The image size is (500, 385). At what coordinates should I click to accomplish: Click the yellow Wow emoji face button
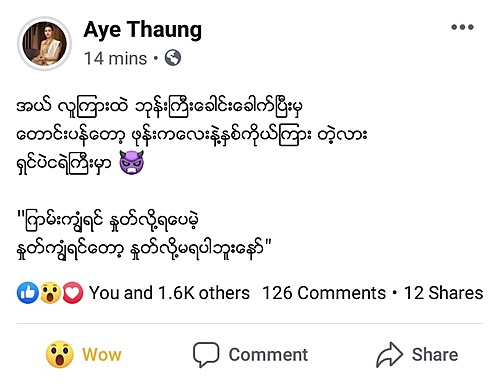tap(60, 354)
